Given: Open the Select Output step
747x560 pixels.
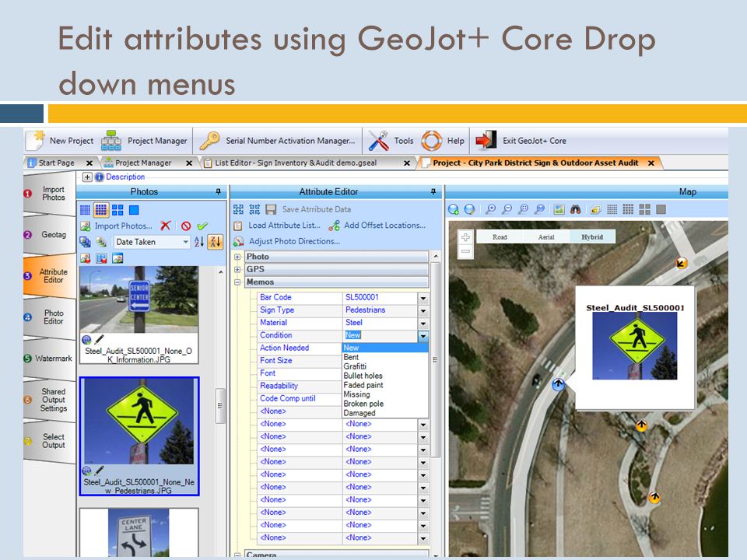Looking at the screenshot, I should [50, 441].
